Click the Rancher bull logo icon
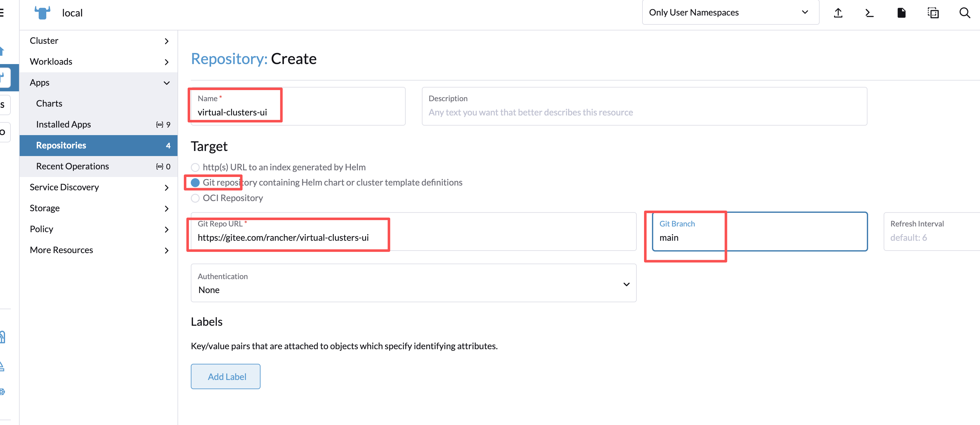The height and width of the screenshot is (425, 980). point(42,13)
